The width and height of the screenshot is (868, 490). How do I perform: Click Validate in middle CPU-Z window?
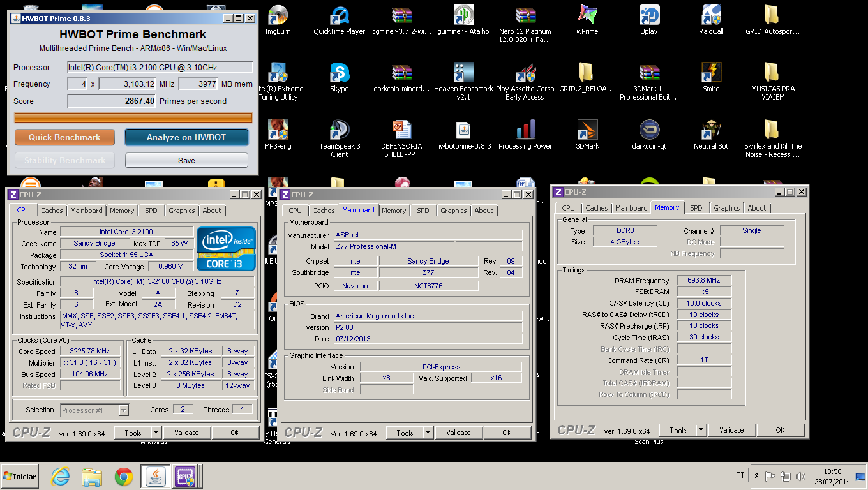458,433
